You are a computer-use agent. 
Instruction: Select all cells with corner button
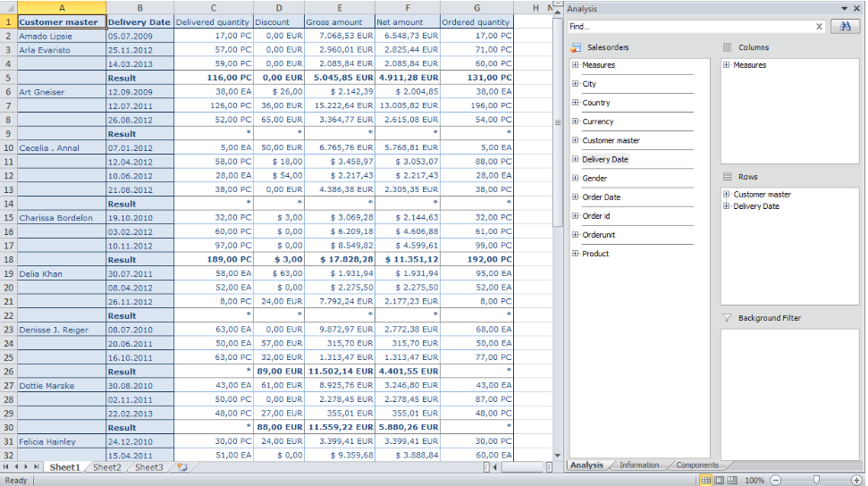click(8, 8)
